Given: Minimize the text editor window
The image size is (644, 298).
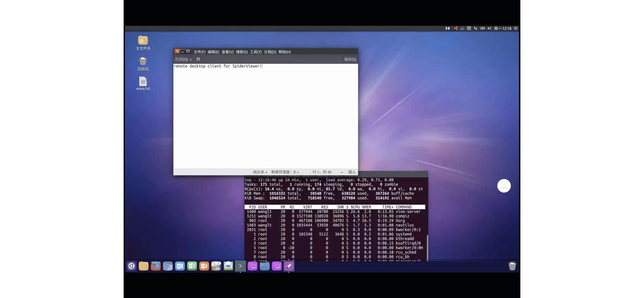Looking at the screenshot, I should tap(183, 52).
